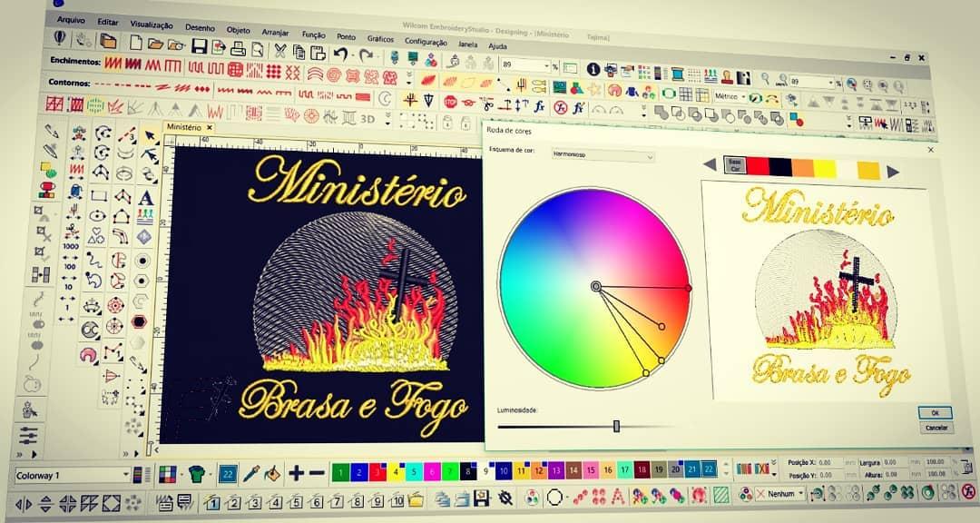Image resolution: width=980 pixels, height=523 pixels.
Task: Switch to the Ministério design tab
Action: tap(184, 128)
